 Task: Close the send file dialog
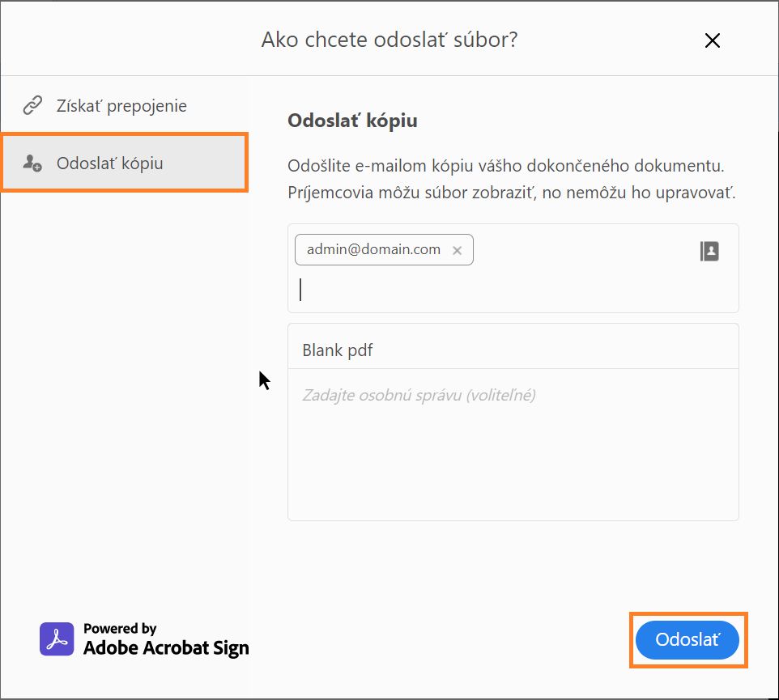[x=713, y=40]
